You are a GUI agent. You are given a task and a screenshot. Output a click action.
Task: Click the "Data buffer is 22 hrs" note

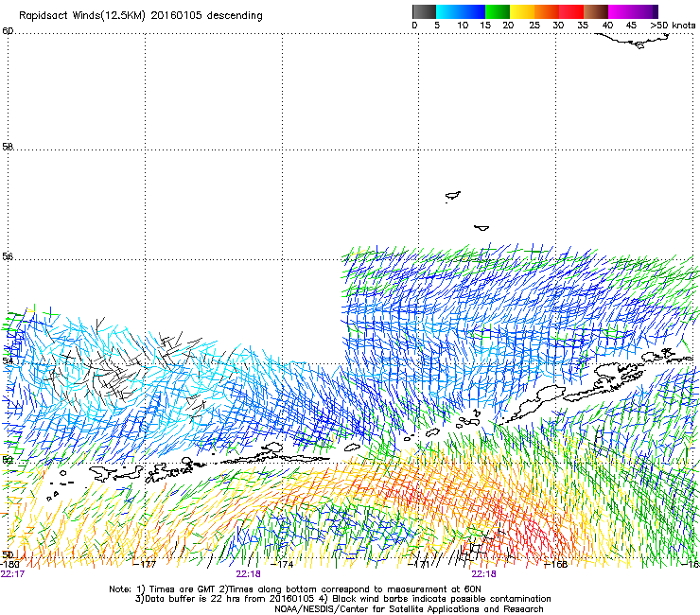pyautogui.click(x=342, y=599)
